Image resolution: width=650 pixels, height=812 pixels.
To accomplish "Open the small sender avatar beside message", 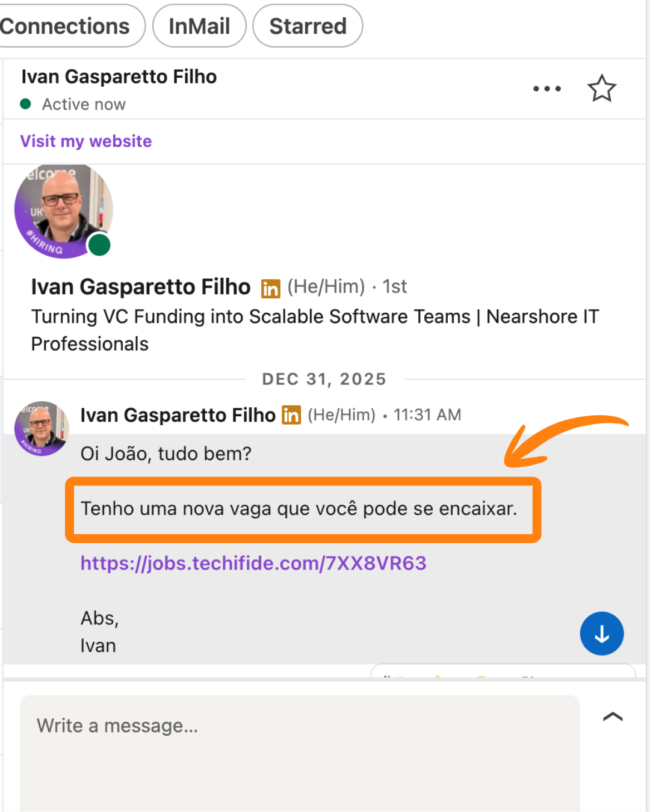I will pos(42,428).
